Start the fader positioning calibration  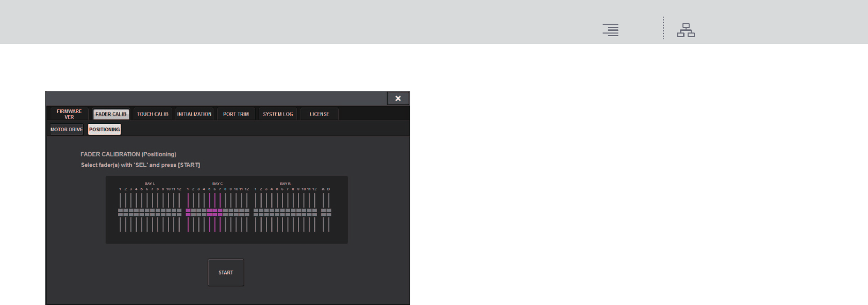[226, 272]
